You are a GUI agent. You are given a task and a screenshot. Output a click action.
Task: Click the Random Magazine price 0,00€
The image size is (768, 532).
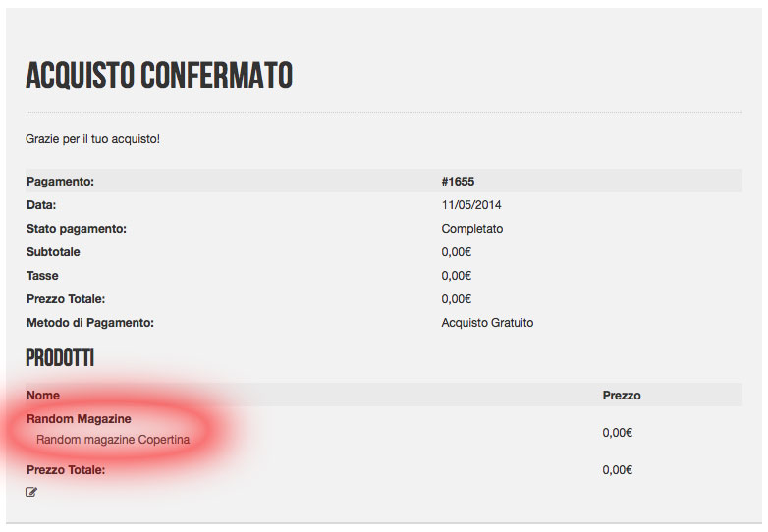[x=618, y=432]
